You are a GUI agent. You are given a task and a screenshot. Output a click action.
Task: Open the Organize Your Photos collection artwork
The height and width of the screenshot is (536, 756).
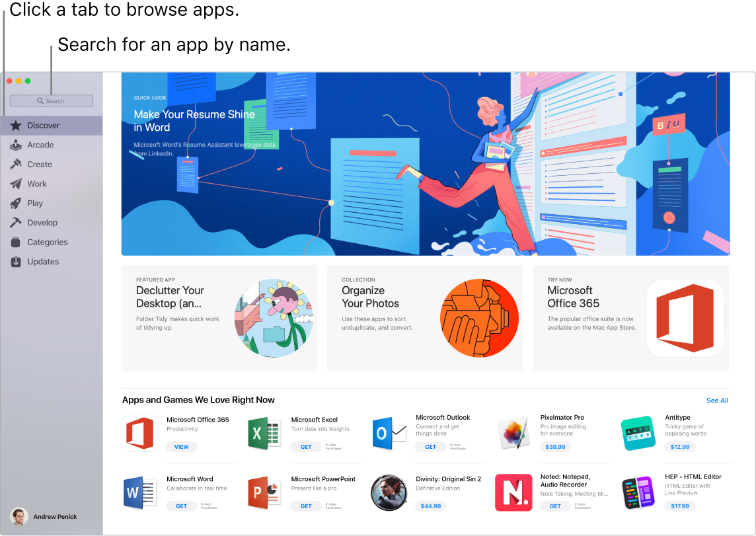point(479,318)
